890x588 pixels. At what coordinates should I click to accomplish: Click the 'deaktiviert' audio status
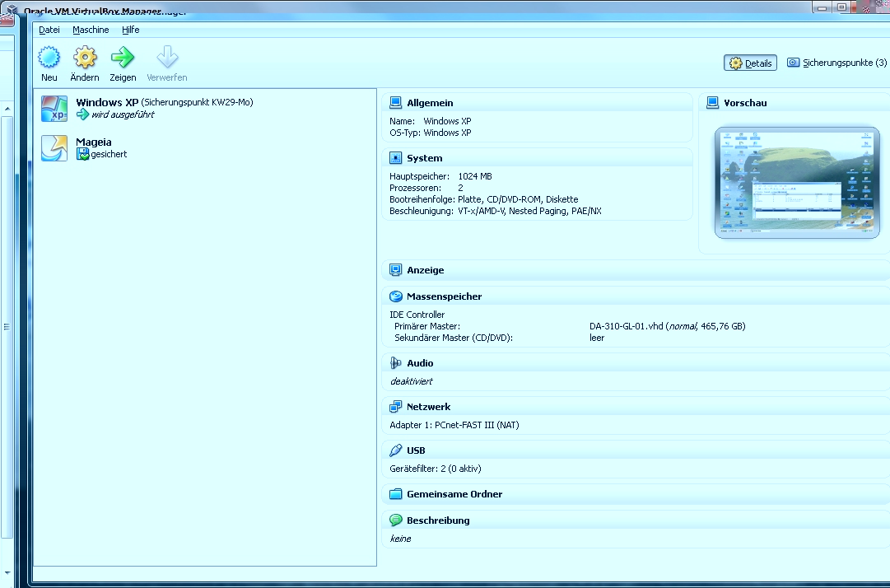click(412, 381)
